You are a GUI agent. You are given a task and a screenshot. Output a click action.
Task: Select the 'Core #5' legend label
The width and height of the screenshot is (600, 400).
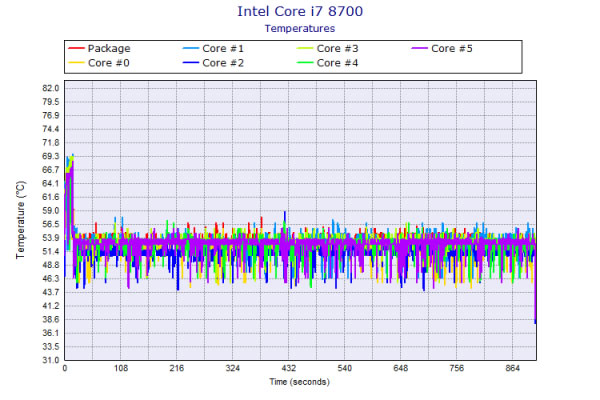pos(452,49)
